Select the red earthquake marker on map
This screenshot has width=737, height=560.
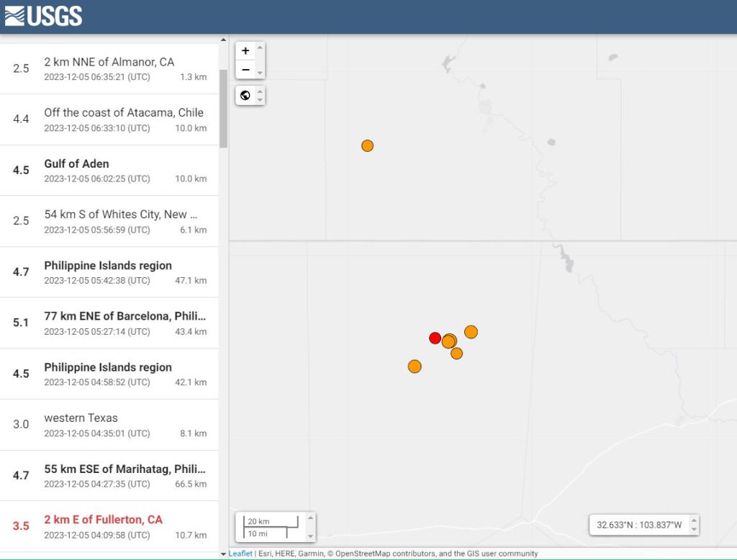[435, 338]
